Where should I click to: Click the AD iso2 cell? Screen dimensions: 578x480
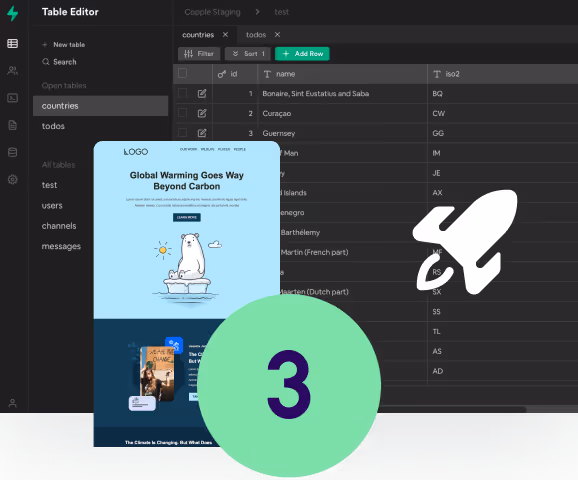click(x=503, y=371)
